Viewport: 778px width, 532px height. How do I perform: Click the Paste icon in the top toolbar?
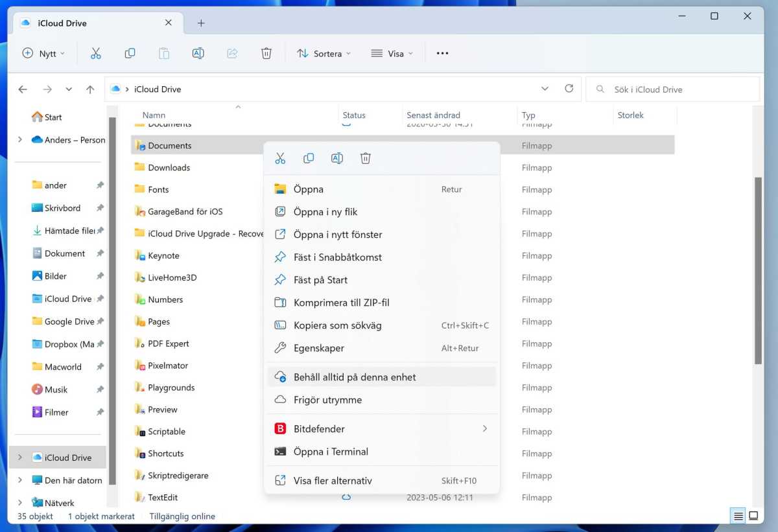164,54
